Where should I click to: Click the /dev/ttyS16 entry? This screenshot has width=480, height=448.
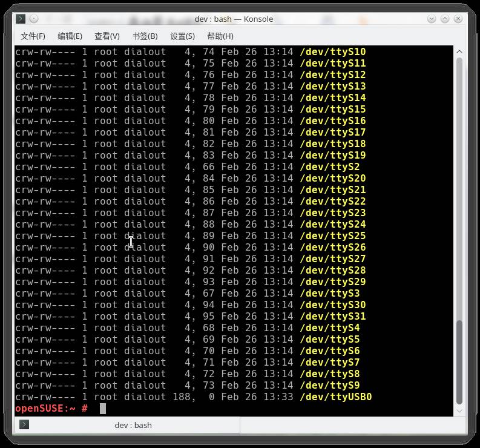(333, 120)
